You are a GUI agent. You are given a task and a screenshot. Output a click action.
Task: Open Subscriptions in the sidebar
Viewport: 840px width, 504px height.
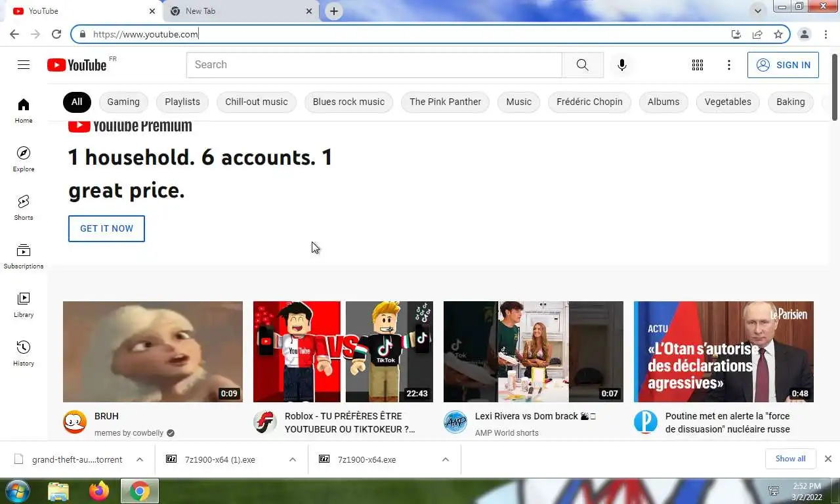[x=24, y=256]
